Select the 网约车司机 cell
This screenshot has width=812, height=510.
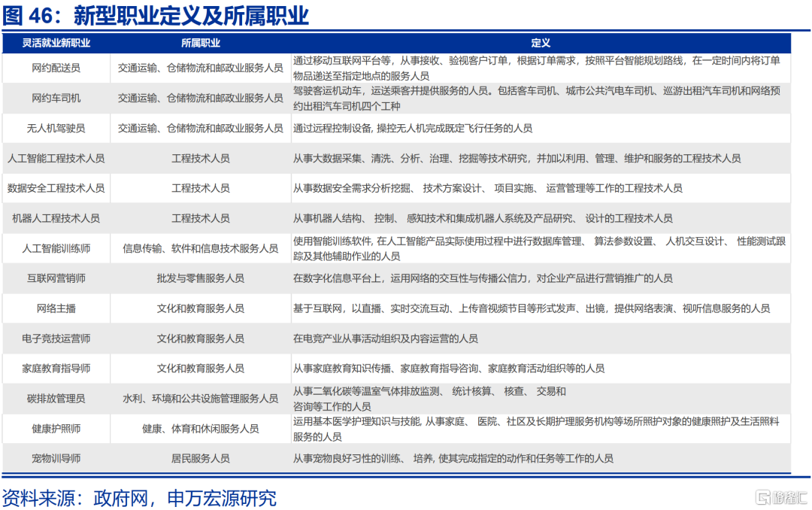[x=56, y=98]
